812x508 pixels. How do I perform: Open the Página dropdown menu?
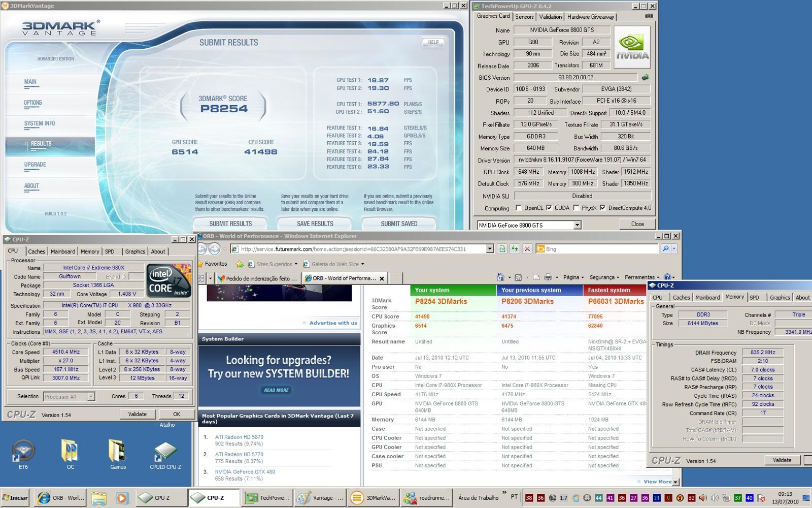point(573,277)
